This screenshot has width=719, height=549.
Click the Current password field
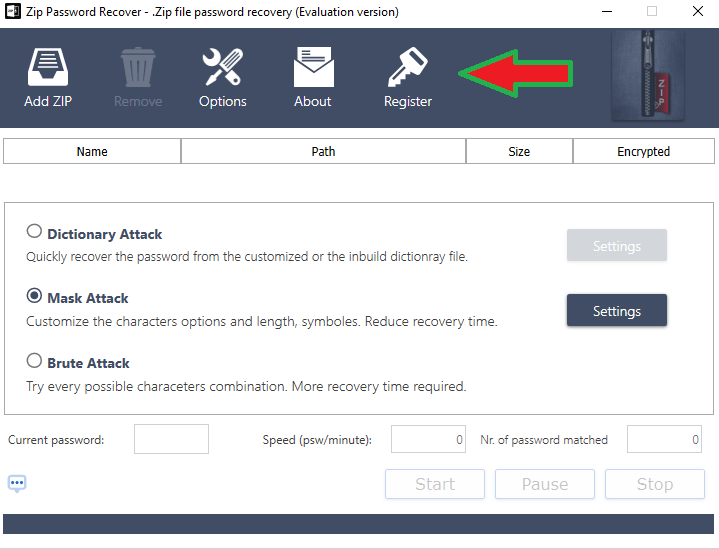(171, 439)
